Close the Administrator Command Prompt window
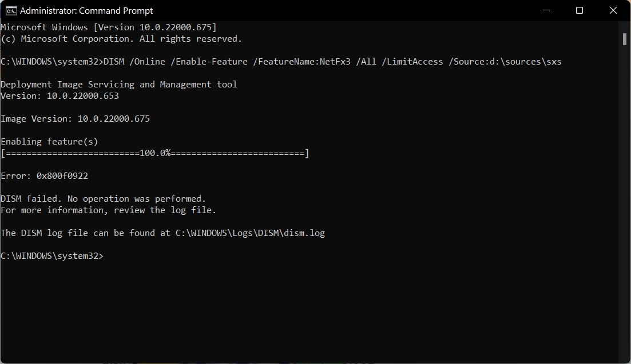The height and width of the screenshot is (364, 631). coord(613,10)
